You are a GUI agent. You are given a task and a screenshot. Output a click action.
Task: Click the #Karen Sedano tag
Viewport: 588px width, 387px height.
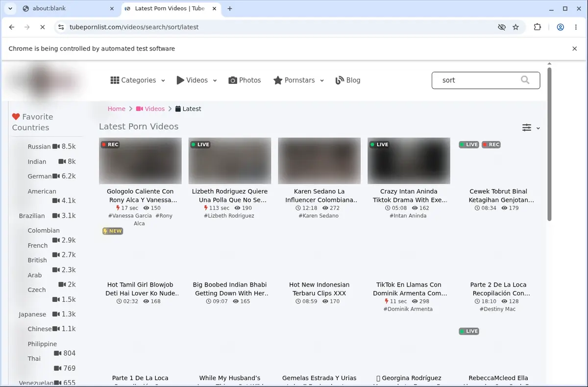click(318, 216)
